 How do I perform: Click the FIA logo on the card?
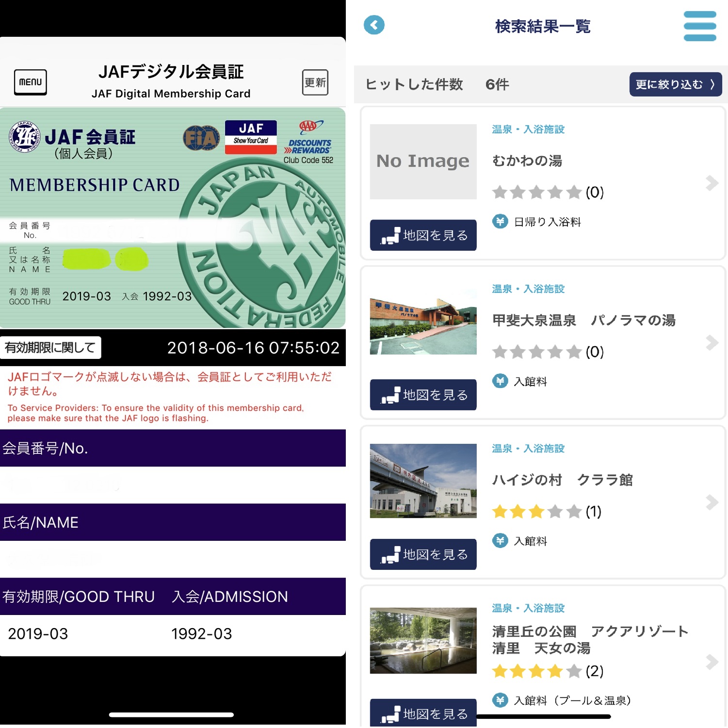pos(201,138)
